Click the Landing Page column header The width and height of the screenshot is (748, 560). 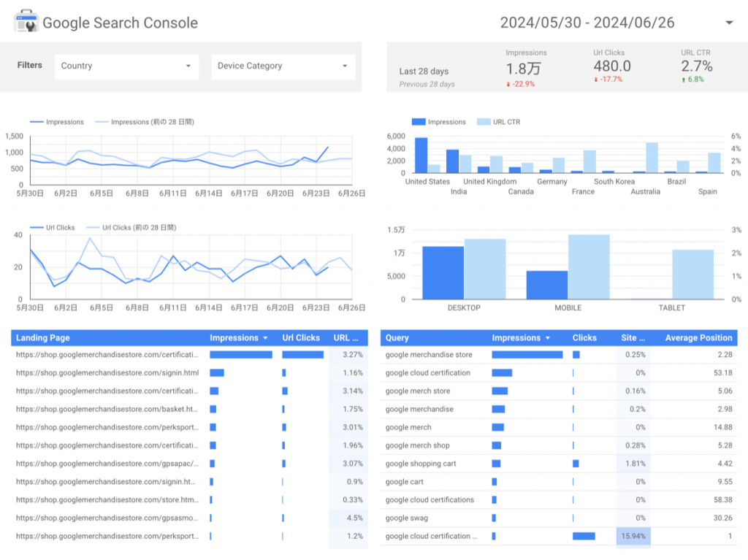click(43, 338)
